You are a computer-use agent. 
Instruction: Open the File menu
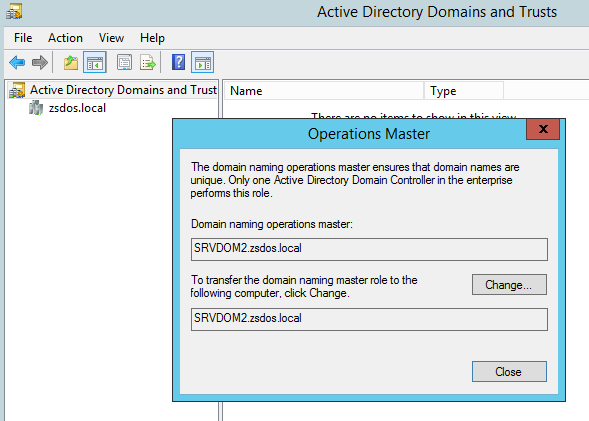point(23,38)
